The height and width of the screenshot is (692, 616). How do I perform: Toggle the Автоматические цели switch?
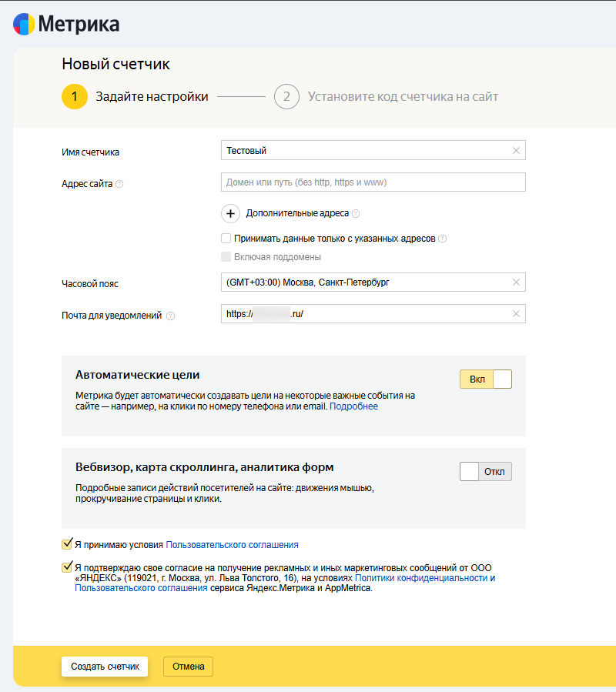point(486,379)
